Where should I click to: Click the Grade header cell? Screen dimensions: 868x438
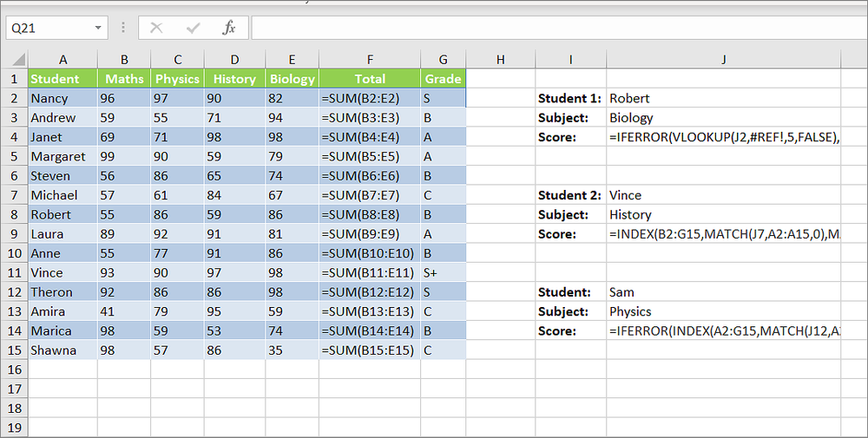443,79
